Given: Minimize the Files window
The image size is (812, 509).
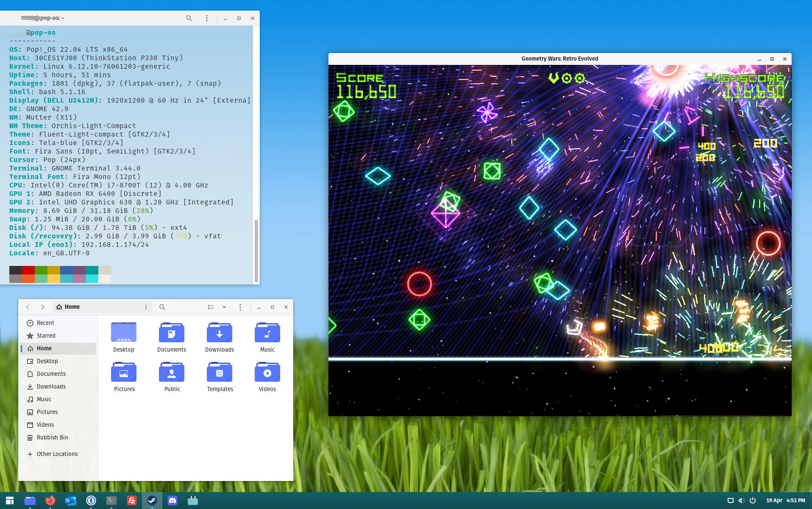Looking at the screenshot, I should pos(259,307).
